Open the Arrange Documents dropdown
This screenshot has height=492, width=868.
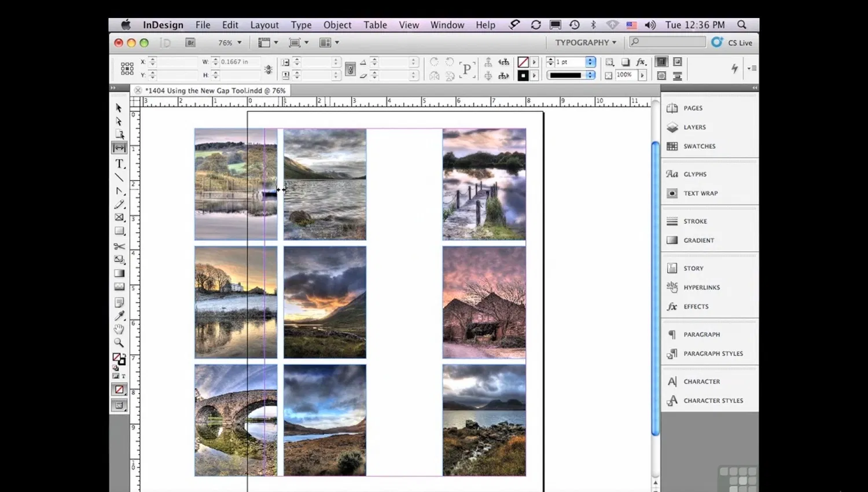[x=329, y=43]
